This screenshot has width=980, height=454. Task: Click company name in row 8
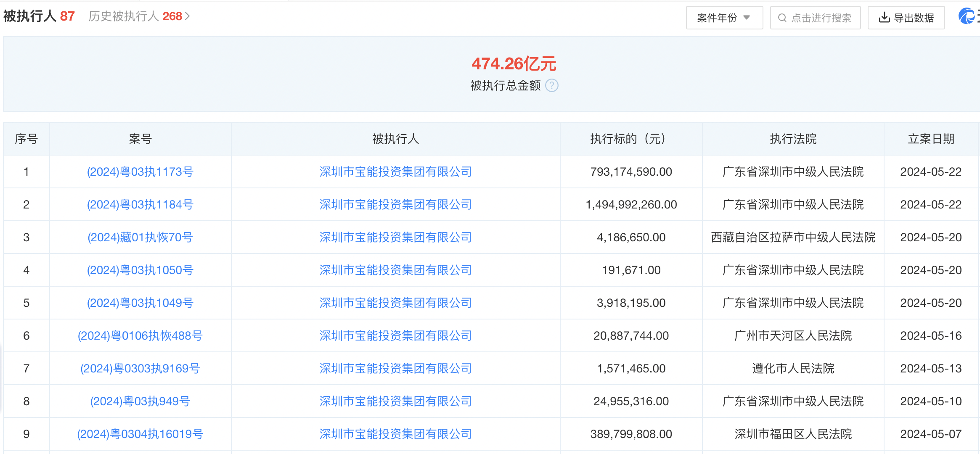[x=395, y=401]
